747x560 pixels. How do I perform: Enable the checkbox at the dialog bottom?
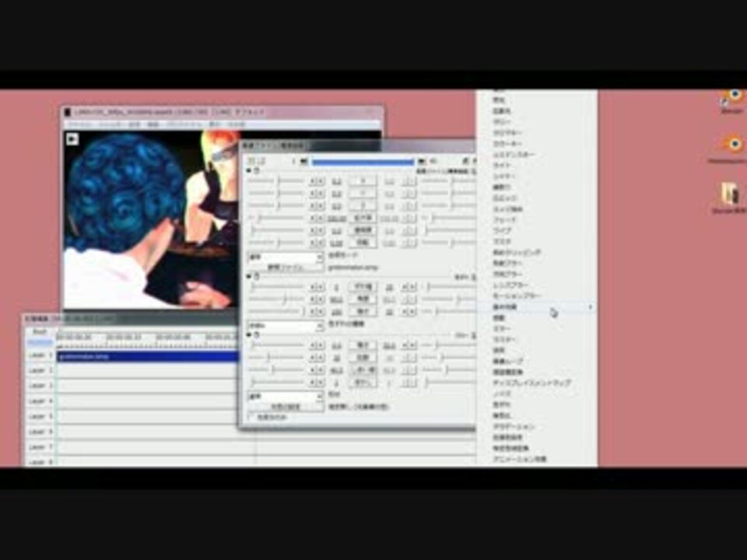coord(251,417)
